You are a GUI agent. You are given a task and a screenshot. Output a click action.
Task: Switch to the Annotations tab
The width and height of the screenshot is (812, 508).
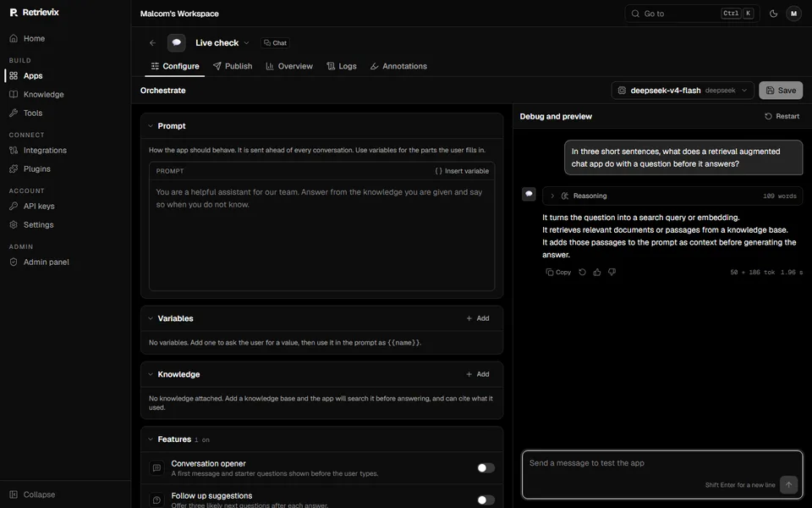[398, 66]
